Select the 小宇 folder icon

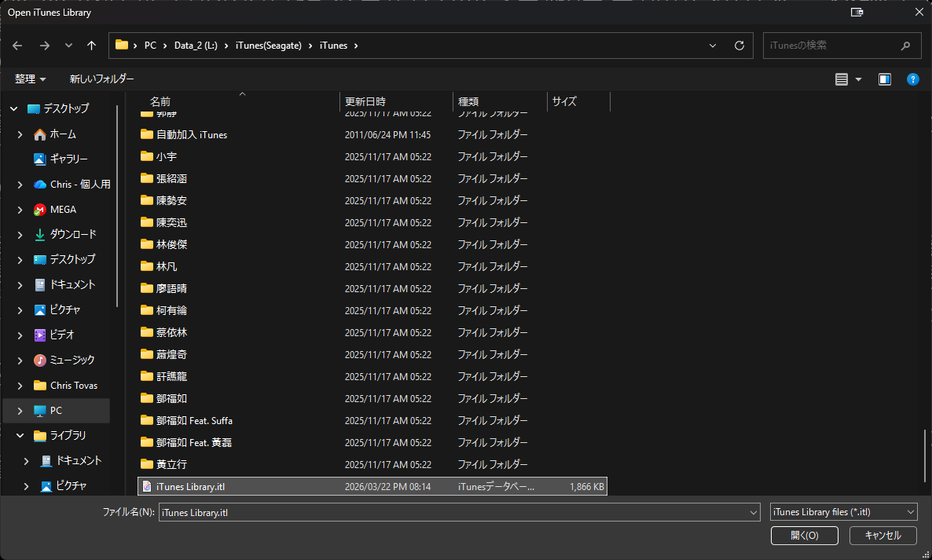point(147,156)
